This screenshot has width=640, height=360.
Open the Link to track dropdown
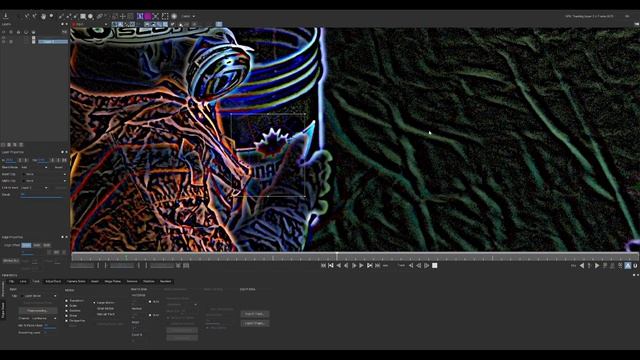(34, 188)
